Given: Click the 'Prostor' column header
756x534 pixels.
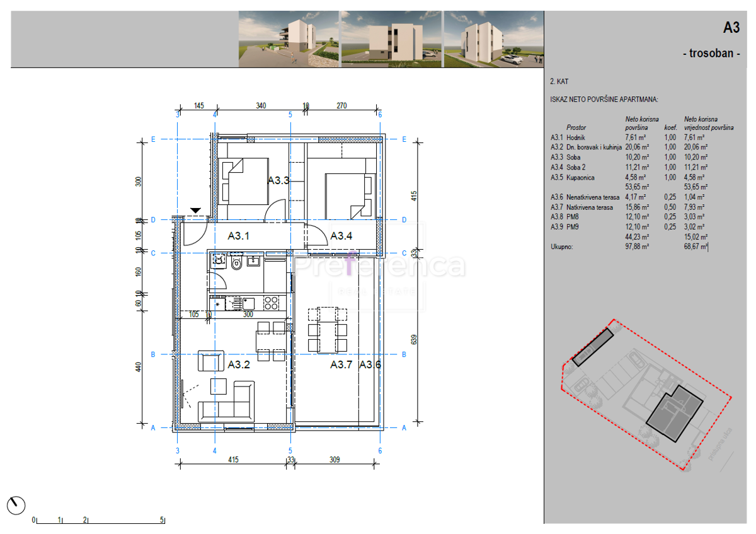Looking at the screenshot, I should pyautogui.click(x=576, y=127).
